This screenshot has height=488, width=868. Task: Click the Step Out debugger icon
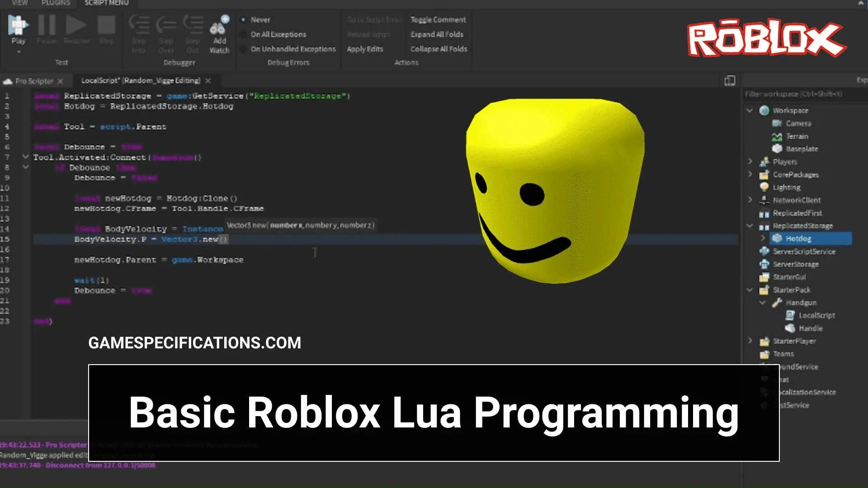pos(193,25)
